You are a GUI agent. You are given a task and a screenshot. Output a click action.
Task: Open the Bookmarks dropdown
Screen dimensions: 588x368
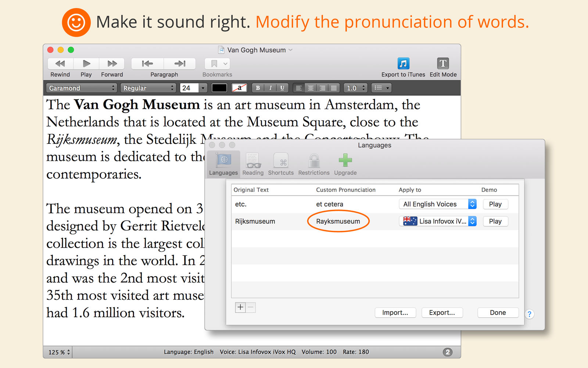click(217, 64)
